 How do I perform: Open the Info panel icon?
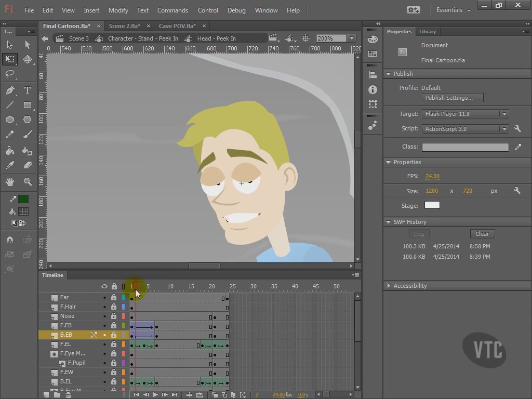point(373,89)
